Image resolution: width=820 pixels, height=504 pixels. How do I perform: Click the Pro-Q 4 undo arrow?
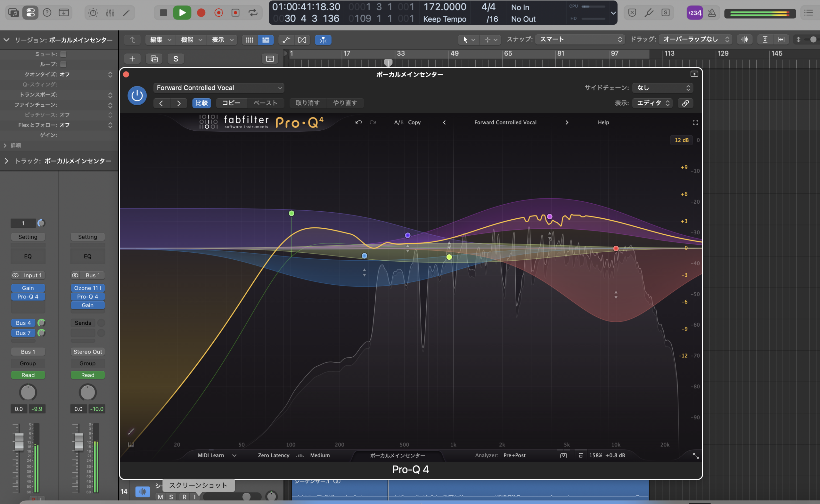click(358, 122)
